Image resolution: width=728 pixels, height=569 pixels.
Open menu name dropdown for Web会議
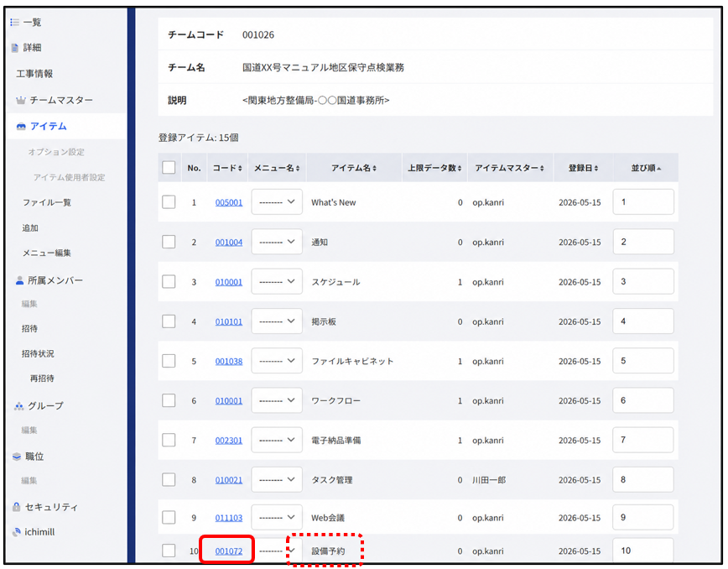click(277, 517)
